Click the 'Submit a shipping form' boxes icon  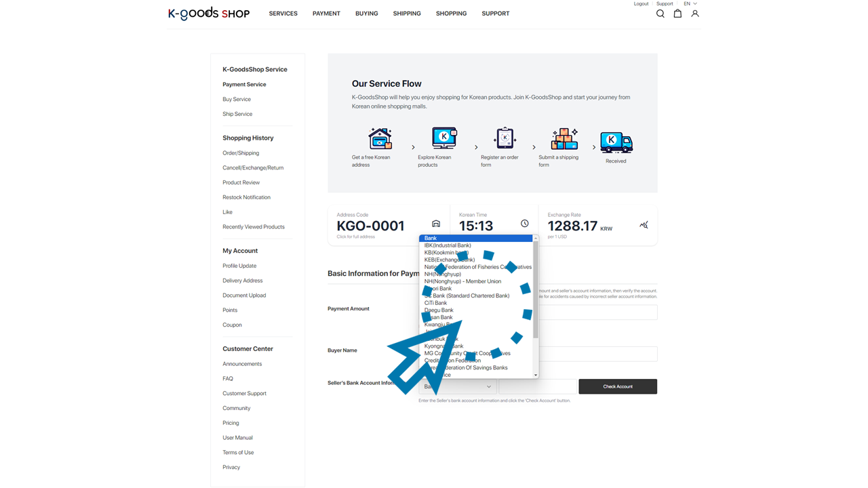[x=564, y=138]
